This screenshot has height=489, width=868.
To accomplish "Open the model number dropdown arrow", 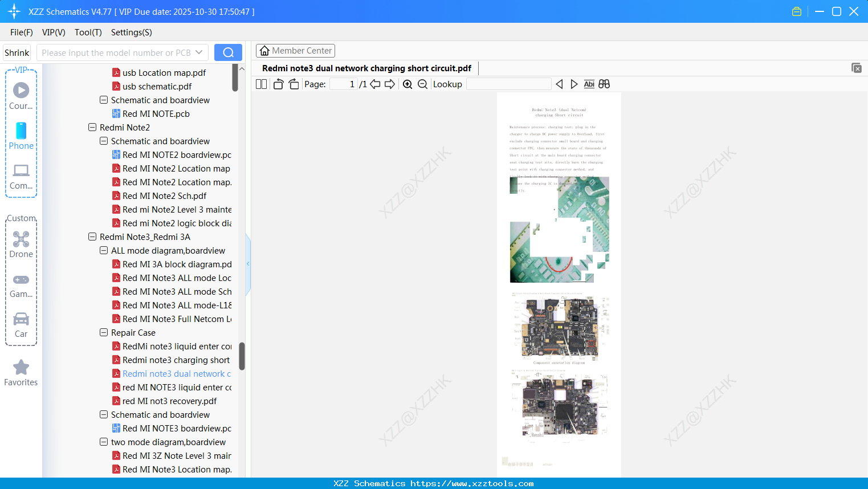I will (x=199, y=52).
